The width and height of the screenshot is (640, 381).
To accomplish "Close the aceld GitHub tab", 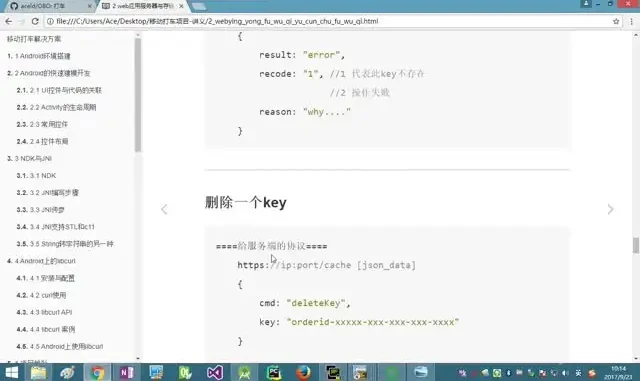I will click(x=90, y=6).
